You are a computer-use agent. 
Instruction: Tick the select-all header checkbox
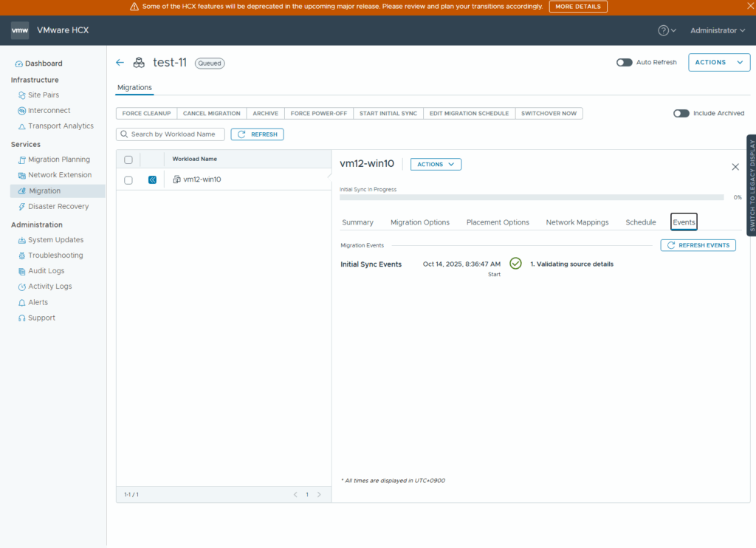[x=128, y=160]
